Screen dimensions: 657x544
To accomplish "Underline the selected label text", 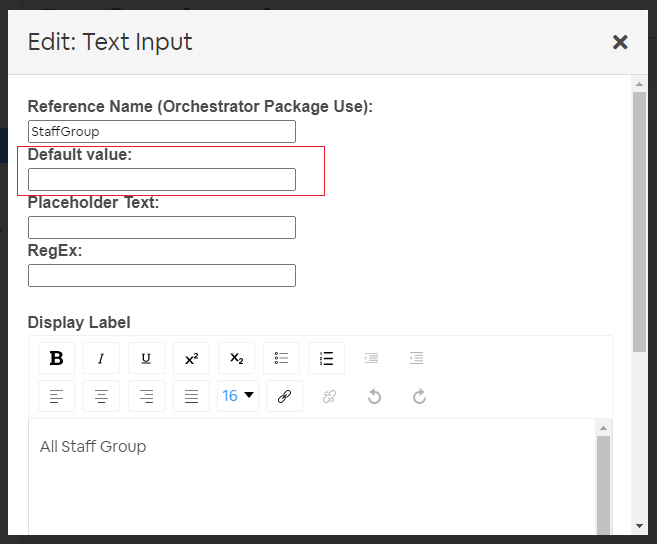I will click(146, 358).
